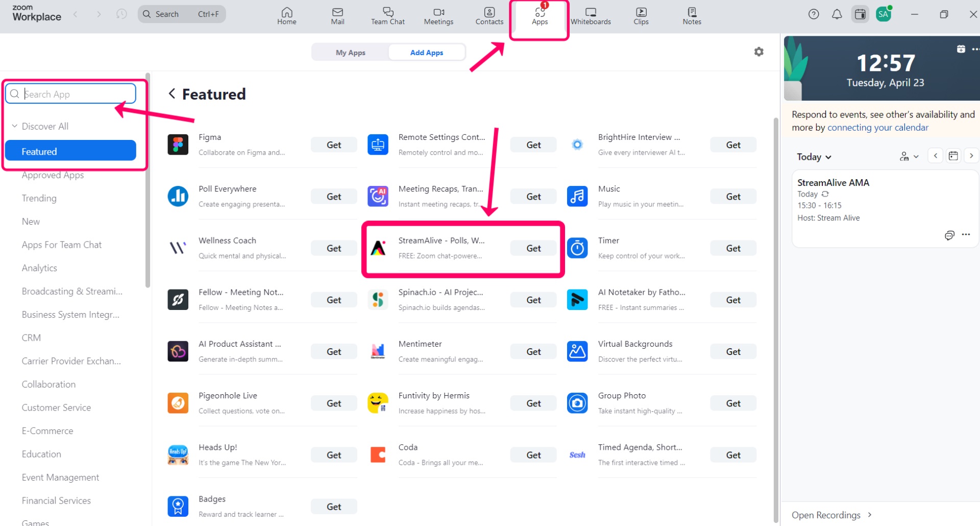
Task: Open the SA profile avatar
Action: pos(884,14)
